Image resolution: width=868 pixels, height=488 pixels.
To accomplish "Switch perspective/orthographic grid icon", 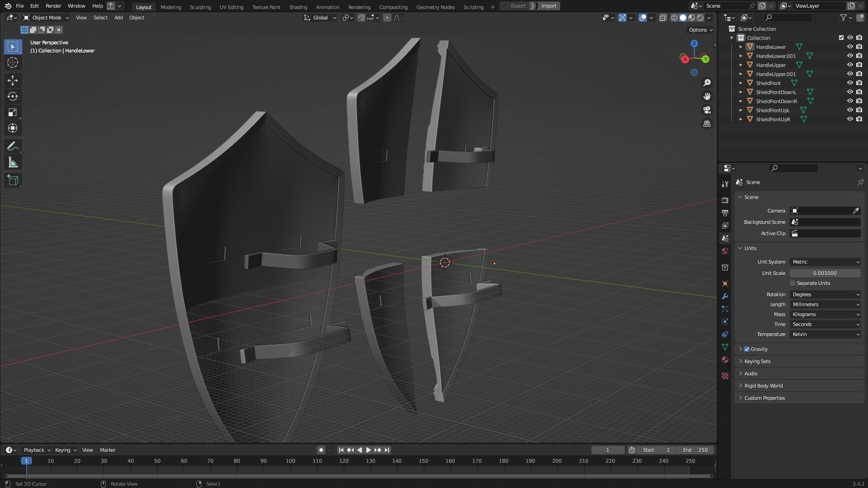I will tap(707, 123).
